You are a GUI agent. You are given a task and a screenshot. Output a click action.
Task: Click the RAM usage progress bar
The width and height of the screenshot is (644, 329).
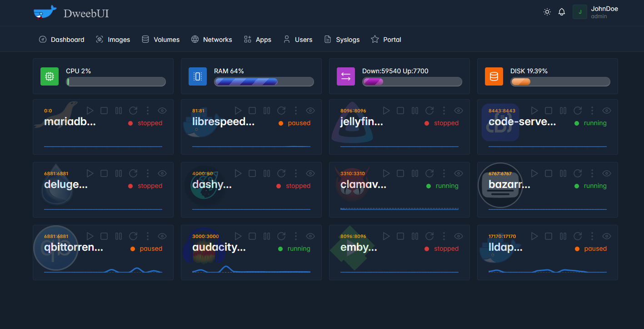264,81
